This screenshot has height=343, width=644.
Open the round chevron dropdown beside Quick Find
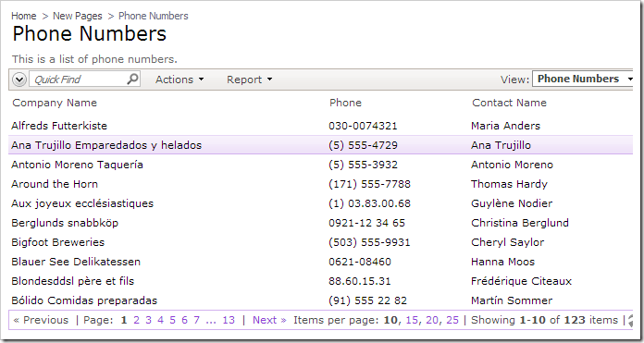click(19, 80)
